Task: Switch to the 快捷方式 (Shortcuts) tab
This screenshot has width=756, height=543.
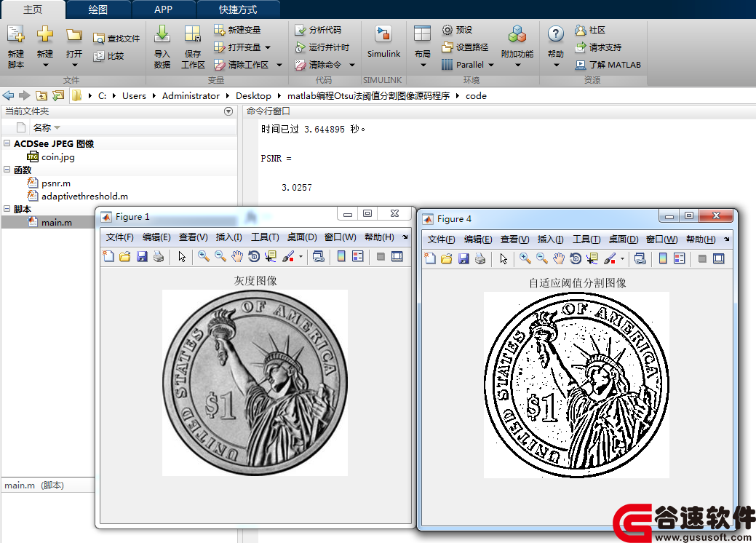Action: pyautogui.click(x=238, y=9)
